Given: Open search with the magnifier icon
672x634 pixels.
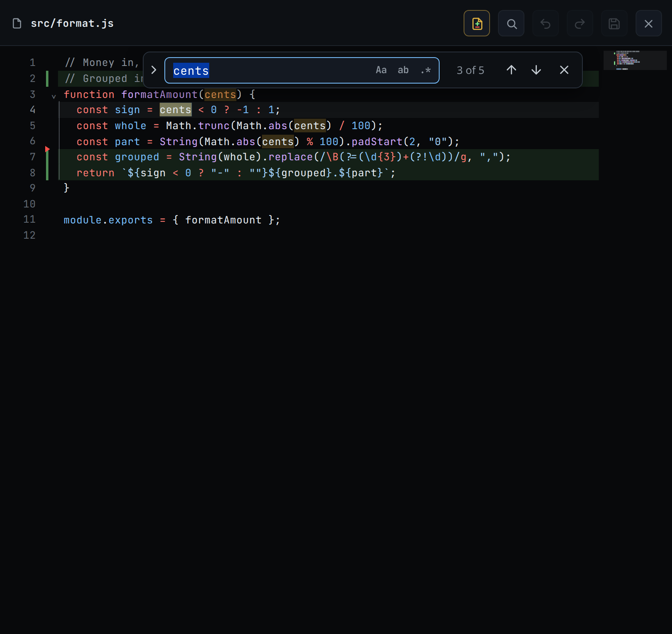Looking at the screenshot, I should point(511,24).
